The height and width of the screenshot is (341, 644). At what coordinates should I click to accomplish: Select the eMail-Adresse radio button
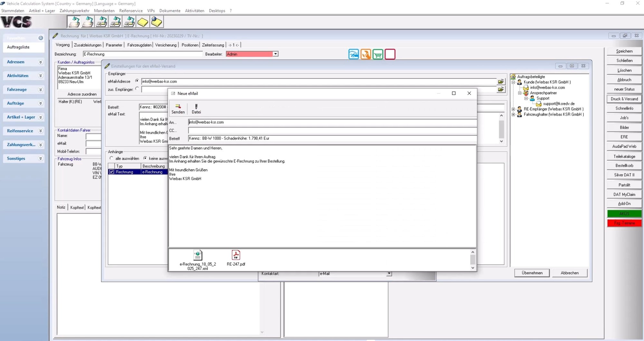137,81
